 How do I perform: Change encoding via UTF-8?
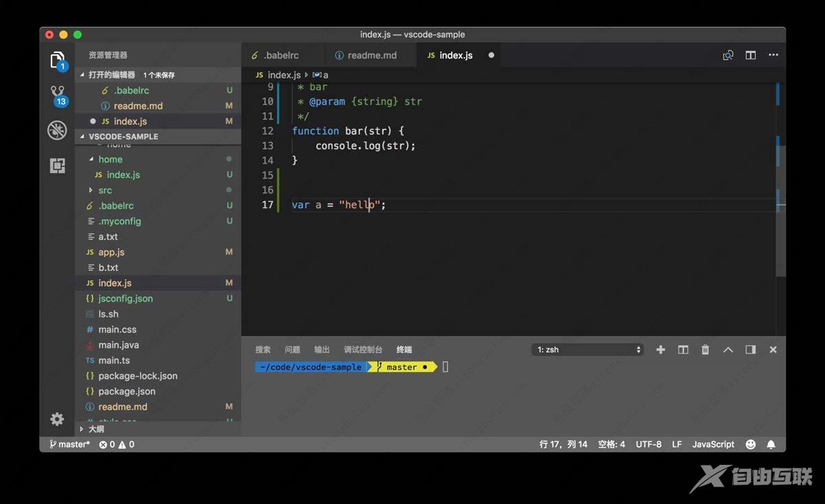pyautogui.click(x=648, y=444)
